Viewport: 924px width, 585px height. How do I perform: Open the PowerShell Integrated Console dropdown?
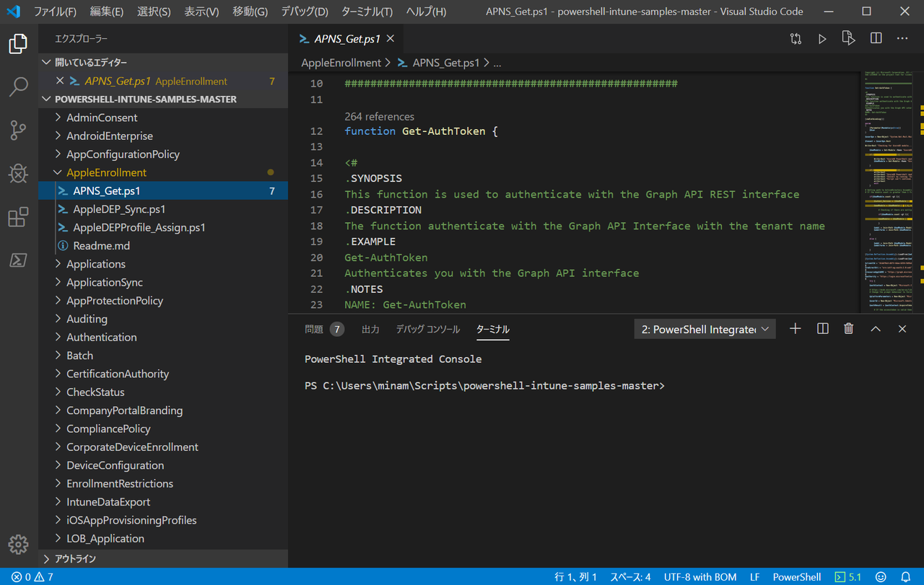pos(704,328)
